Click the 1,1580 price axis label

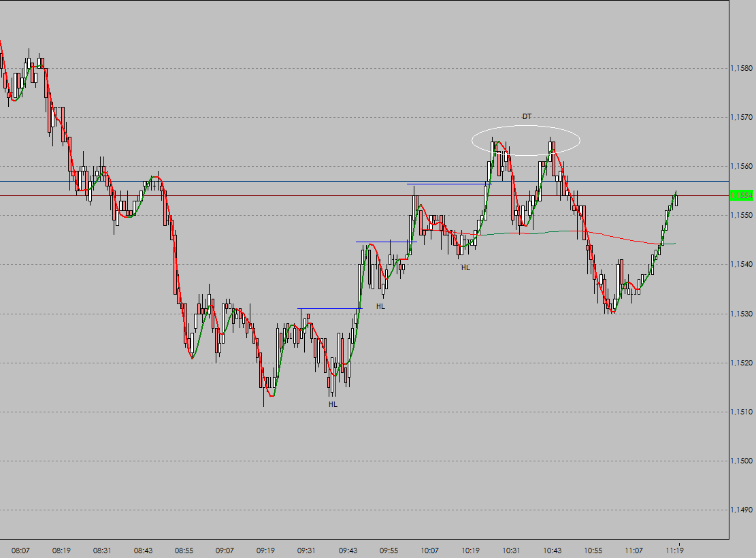point(742,69)
